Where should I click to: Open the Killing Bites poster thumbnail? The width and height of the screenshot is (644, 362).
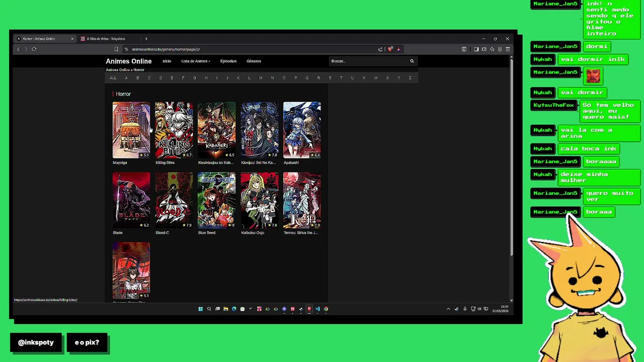174,130
